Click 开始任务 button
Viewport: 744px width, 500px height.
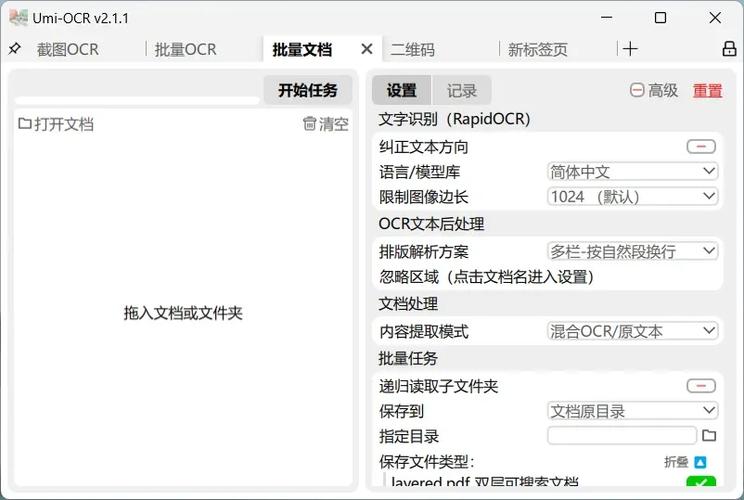point(307,90)
